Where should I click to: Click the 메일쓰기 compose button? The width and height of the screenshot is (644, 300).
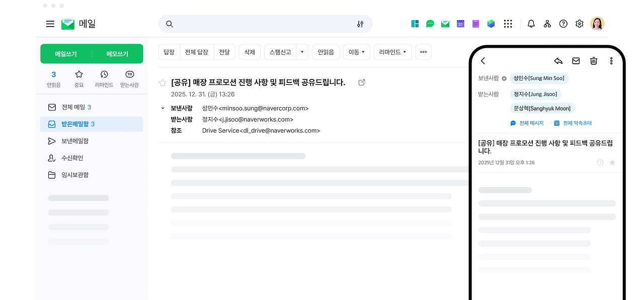pos(66,54)
